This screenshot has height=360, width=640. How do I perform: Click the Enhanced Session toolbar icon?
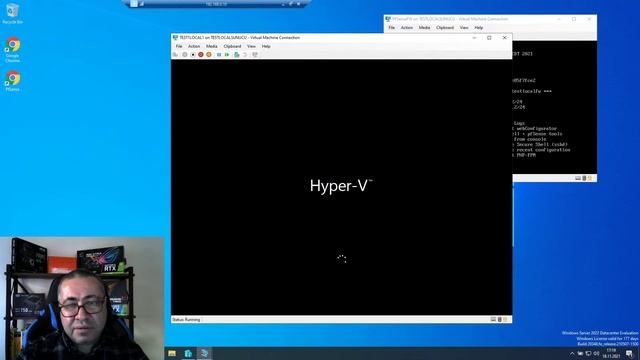[x=255, y=55]
